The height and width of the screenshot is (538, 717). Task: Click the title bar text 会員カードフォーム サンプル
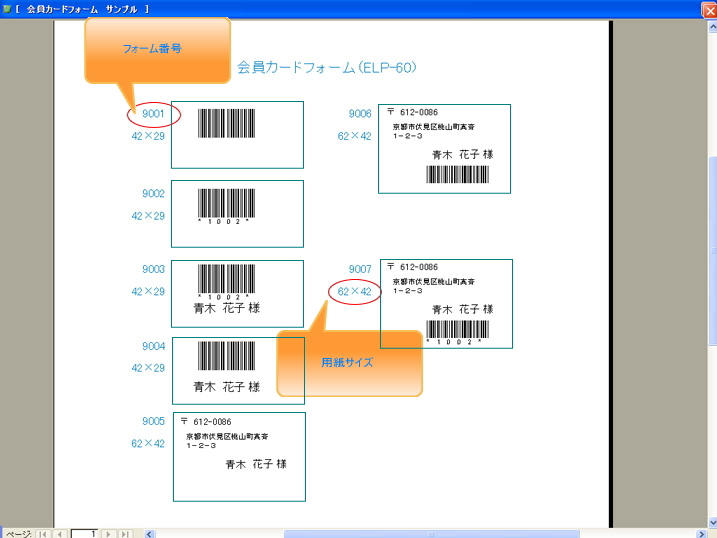pos(82,9)
